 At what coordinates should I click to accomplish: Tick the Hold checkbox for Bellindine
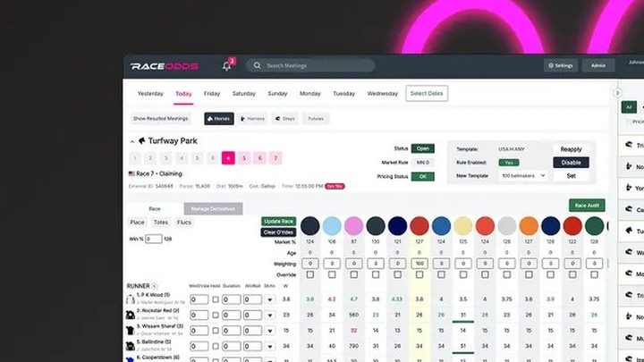tap(216, 347)
